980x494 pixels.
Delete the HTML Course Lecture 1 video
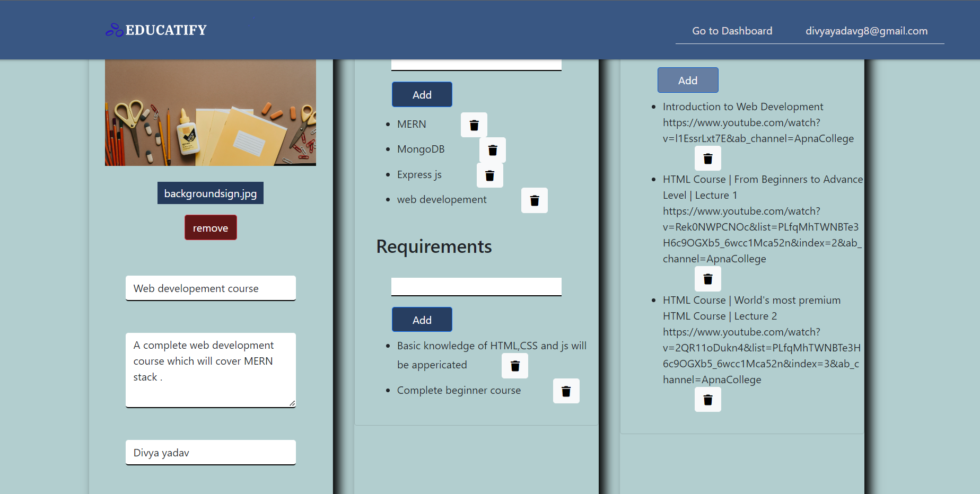tap(707, 278)
